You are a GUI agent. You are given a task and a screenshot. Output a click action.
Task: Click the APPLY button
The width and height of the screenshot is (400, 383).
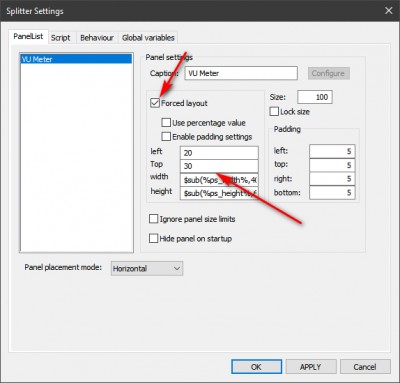click(311, 367)
